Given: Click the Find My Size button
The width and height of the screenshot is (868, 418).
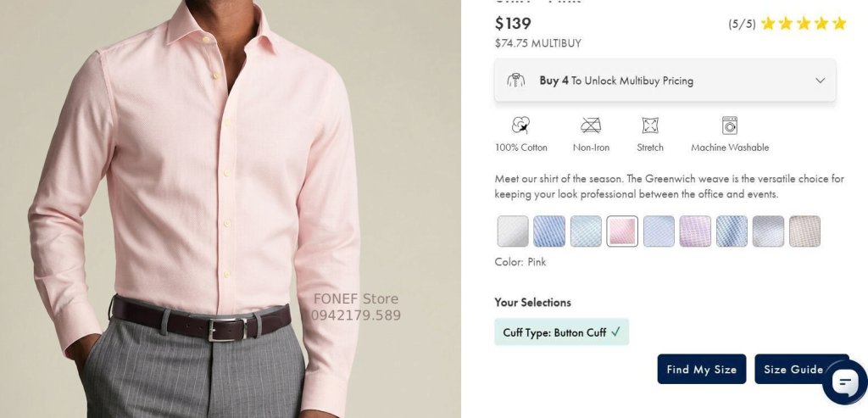Looking at the screenshot, I should click(x=701, y=370).
